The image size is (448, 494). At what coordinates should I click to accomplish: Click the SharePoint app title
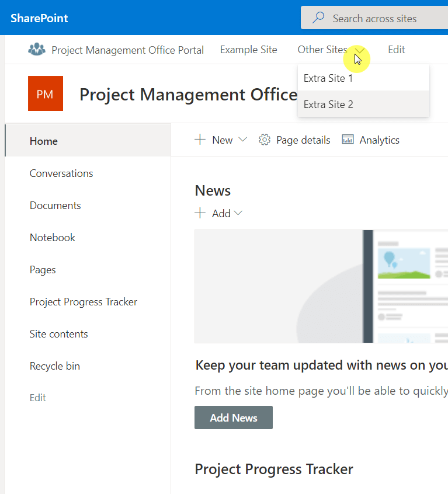pyautogui.click(x=39, y=18)
